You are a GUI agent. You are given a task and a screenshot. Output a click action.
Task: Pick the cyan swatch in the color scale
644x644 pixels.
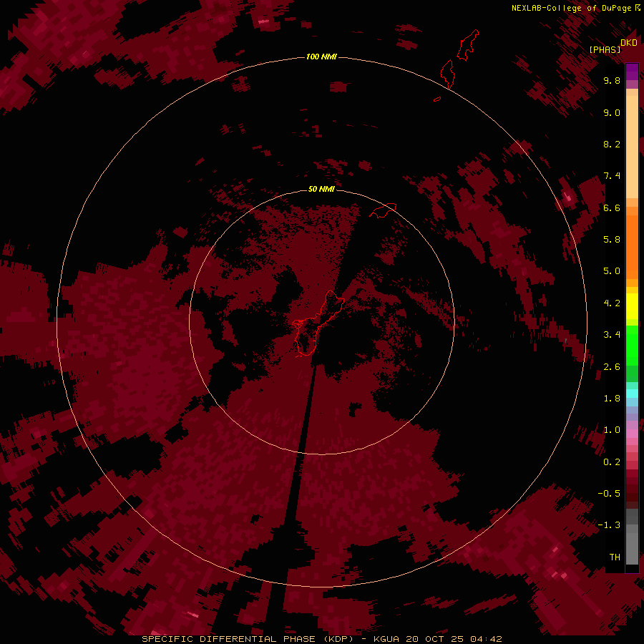pos(632,393)
